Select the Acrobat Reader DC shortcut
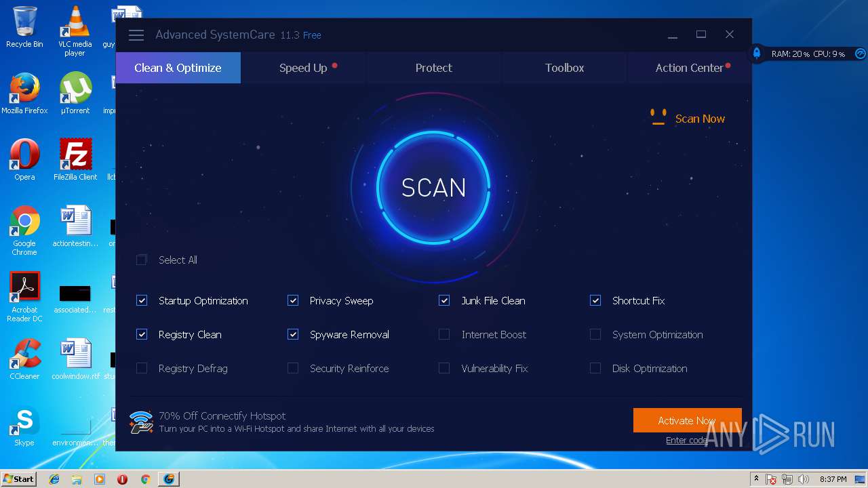868x488 pixels. [24, 298]
